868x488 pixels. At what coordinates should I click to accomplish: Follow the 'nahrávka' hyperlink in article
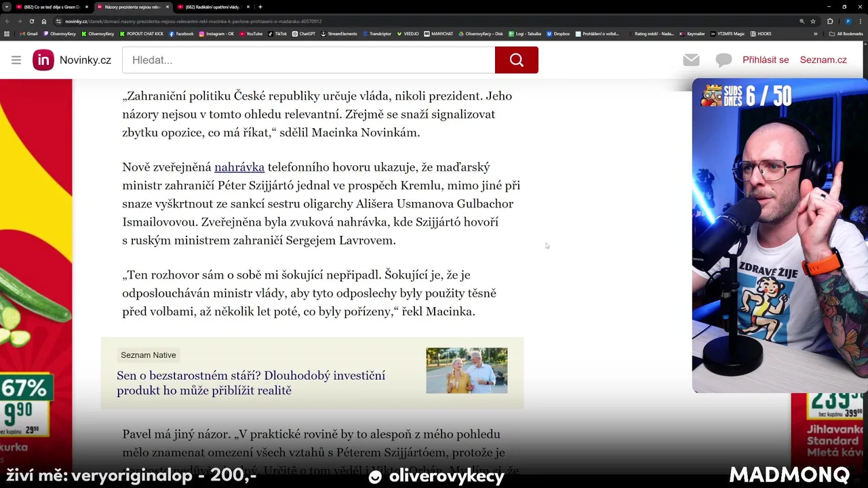pos(239,167)
